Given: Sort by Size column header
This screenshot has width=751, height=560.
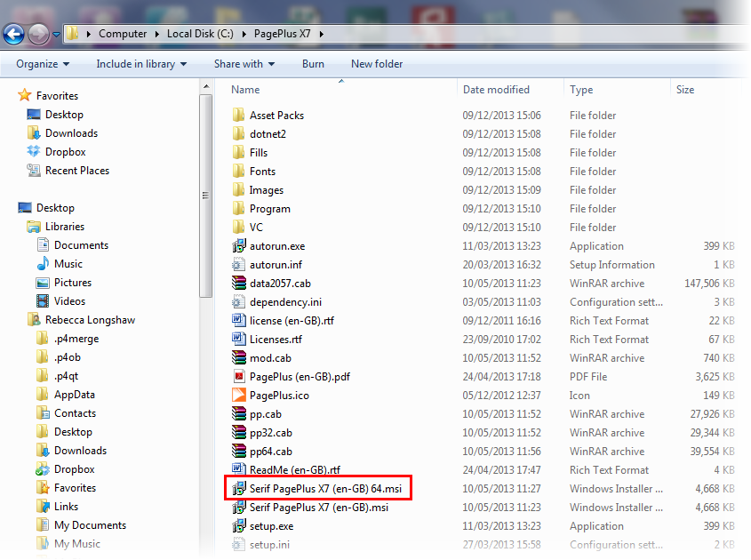Looking at the screenshot, I should click(685, 90).
